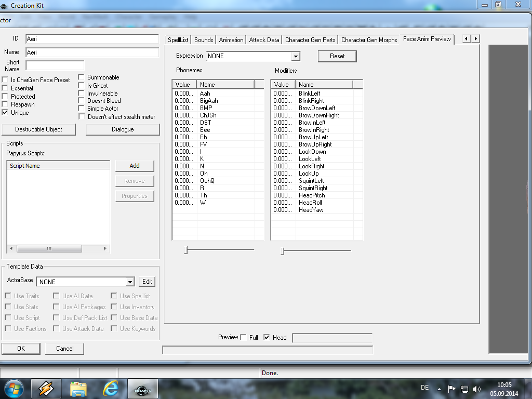Click the Short Name input field

click(55, 65)
